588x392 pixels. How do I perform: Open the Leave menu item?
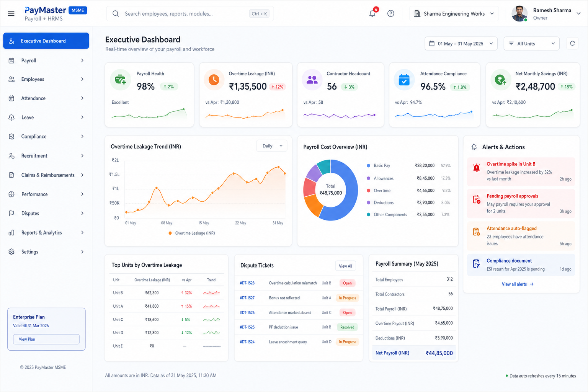click(46, 118)
